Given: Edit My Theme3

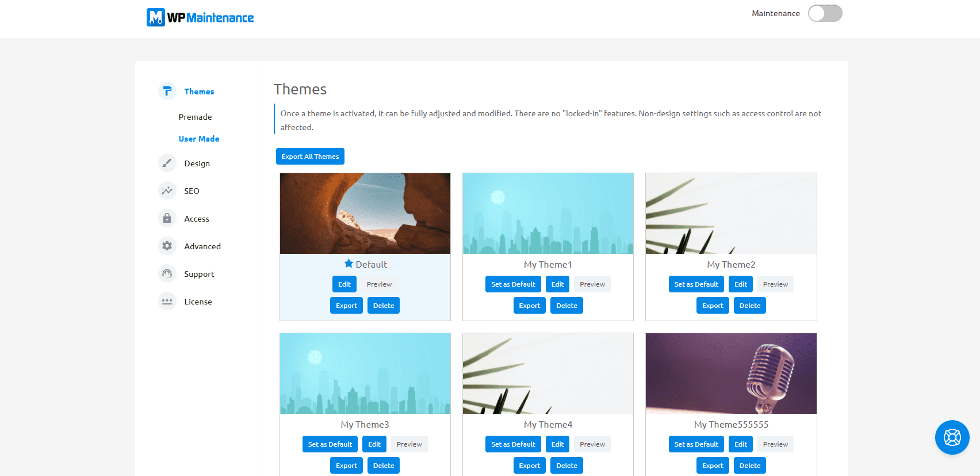Looking at the screenshot, I should (374, 444).
